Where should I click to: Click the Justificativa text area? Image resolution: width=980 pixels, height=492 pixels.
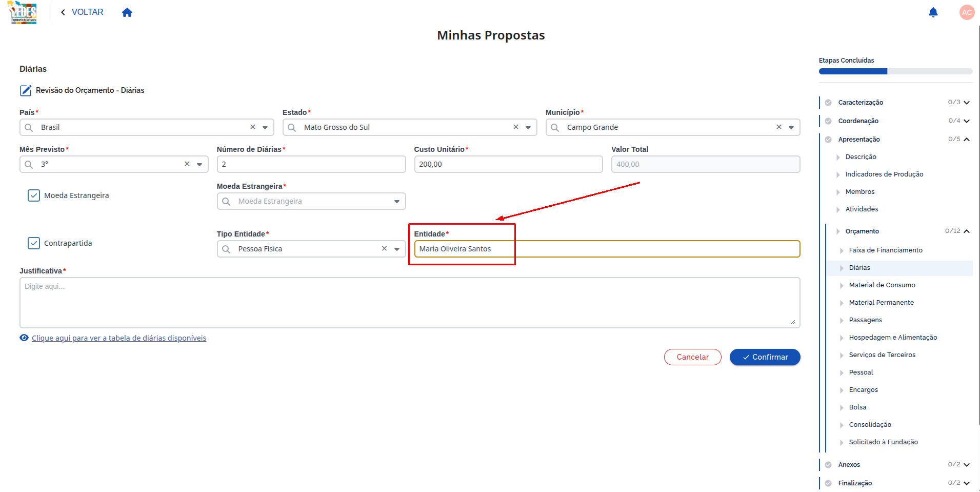[410, 303]
